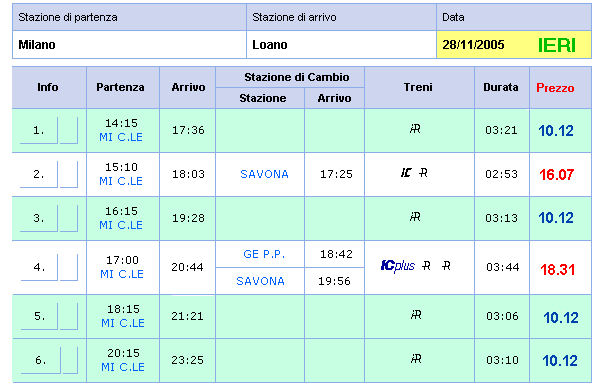The height and width of the screenshot is (390, 600).
Task: Click the regional train icon in row 1
Action: [x=415, y=129]
